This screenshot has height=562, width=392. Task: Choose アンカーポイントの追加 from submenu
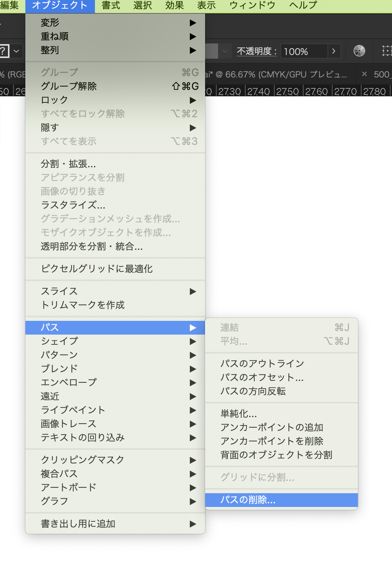click(x=282, y=428)
